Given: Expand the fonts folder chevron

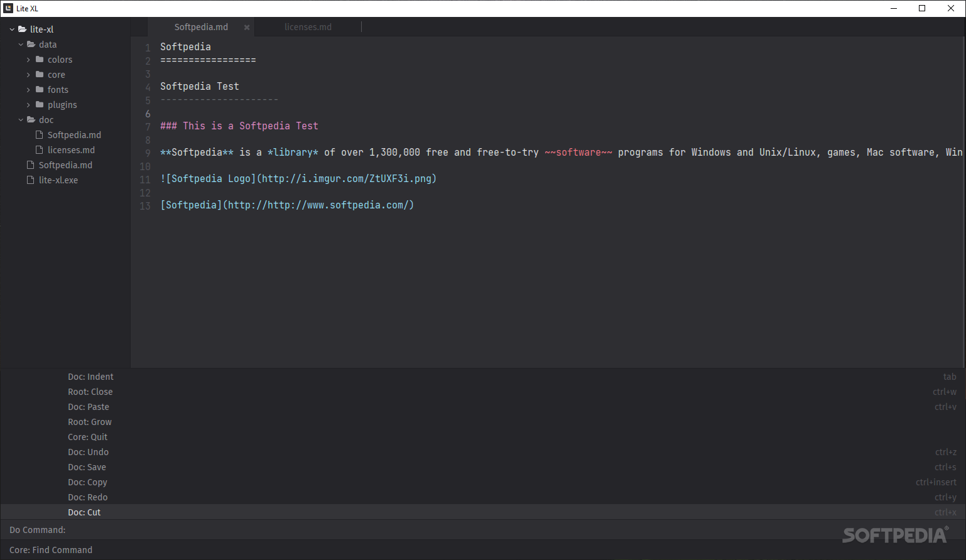Looking at the screenshot, I should pos(28,90).
